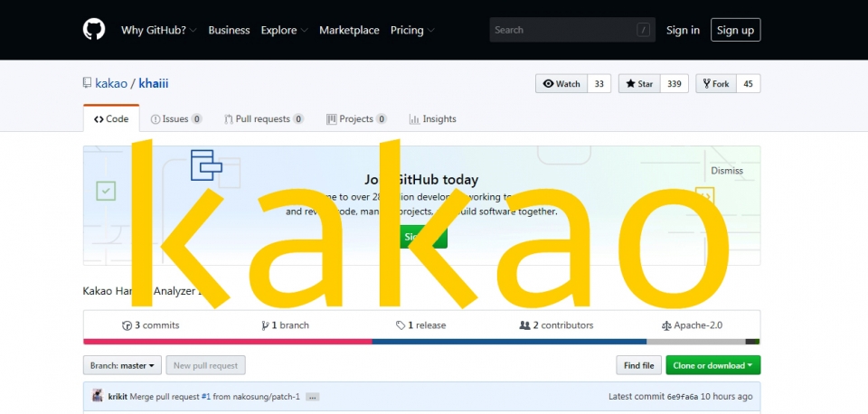Screen dimensions: 868x414
Task: Open the 3 commits history
Action: (x=151, y=325)
